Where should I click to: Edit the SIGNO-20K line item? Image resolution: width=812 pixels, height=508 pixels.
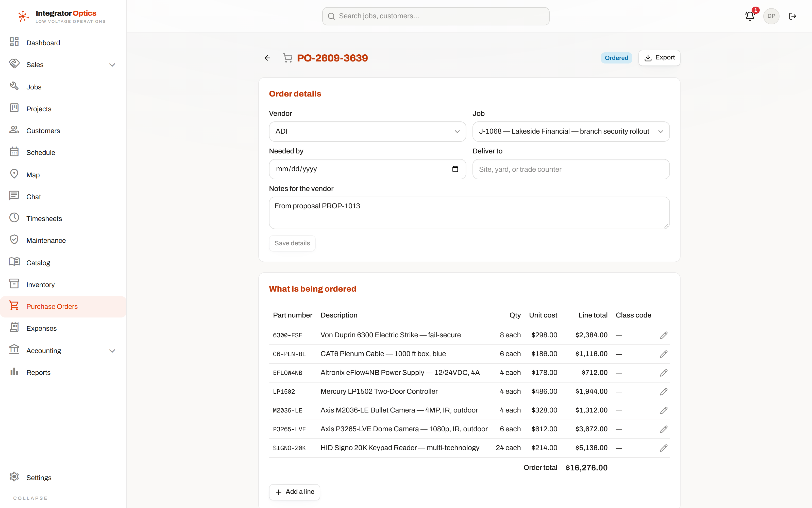(663, 448)
